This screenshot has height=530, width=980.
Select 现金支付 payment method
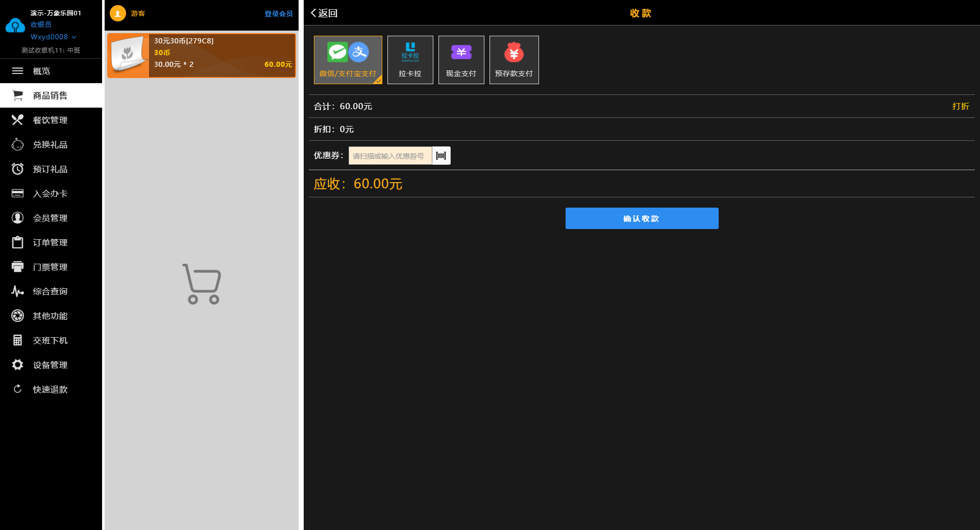click(461, 60)
